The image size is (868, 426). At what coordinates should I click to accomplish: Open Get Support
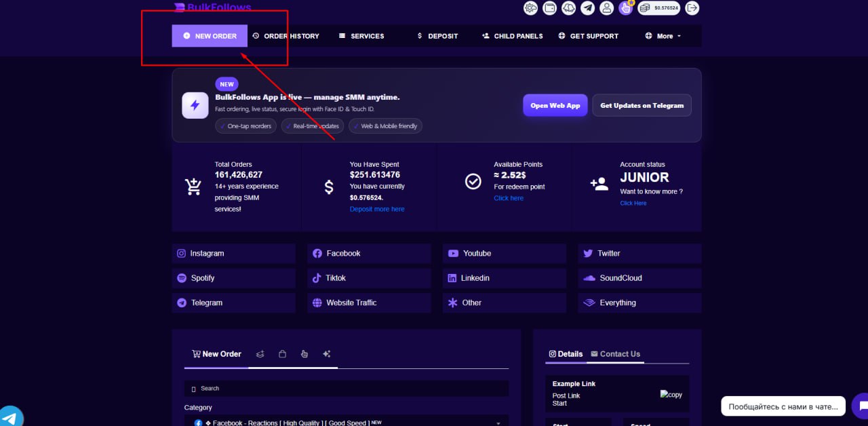click(589, 36)
